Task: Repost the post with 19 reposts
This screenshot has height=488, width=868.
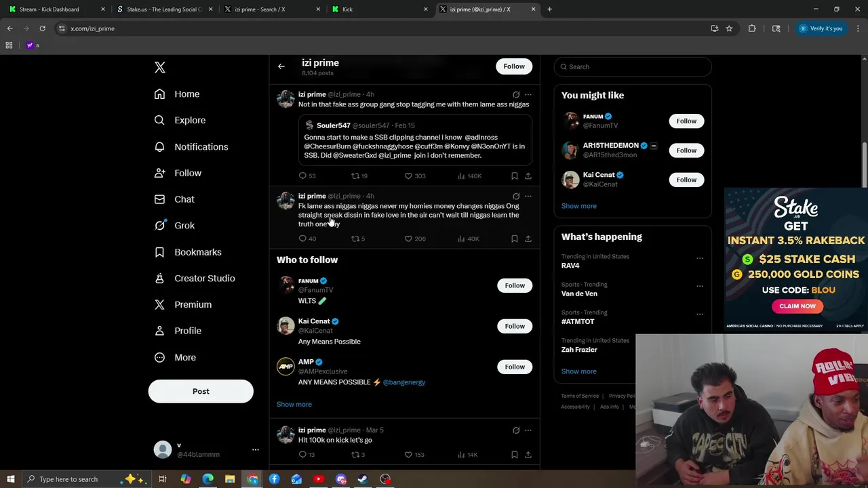Action: [359, 176]
